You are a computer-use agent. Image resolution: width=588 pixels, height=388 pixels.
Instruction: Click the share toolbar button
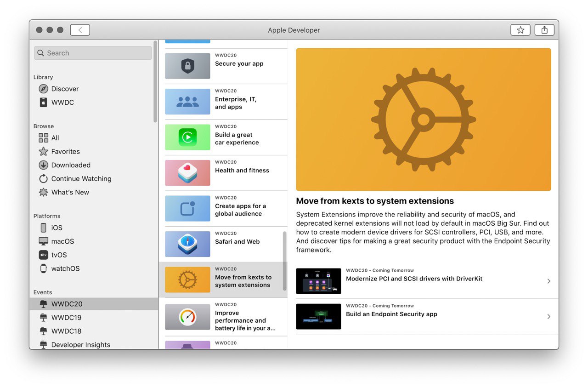tap(544, 30)
